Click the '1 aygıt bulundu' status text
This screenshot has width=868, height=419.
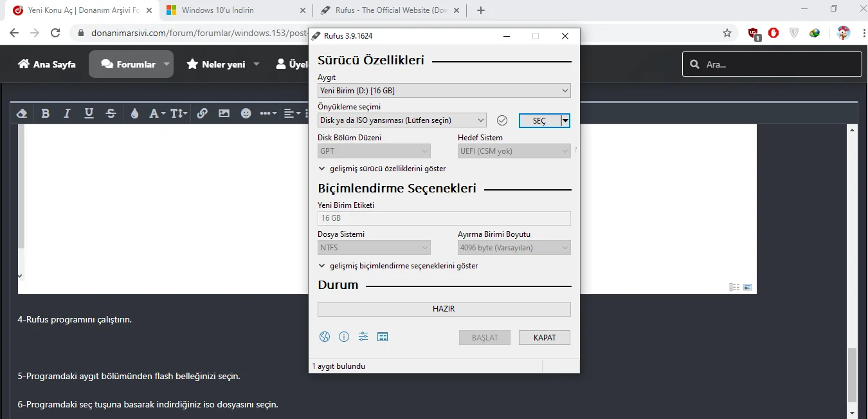[339, 366]
